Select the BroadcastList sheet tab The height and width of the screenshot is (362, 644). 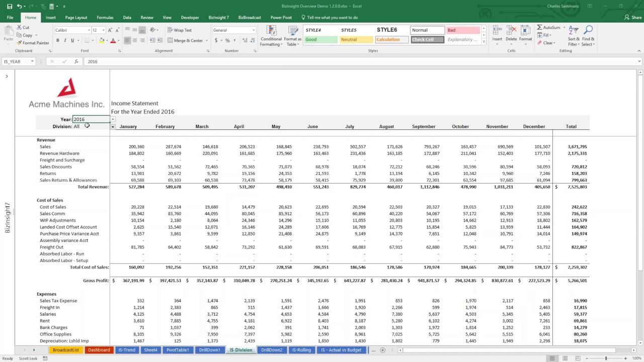point(66,350)
